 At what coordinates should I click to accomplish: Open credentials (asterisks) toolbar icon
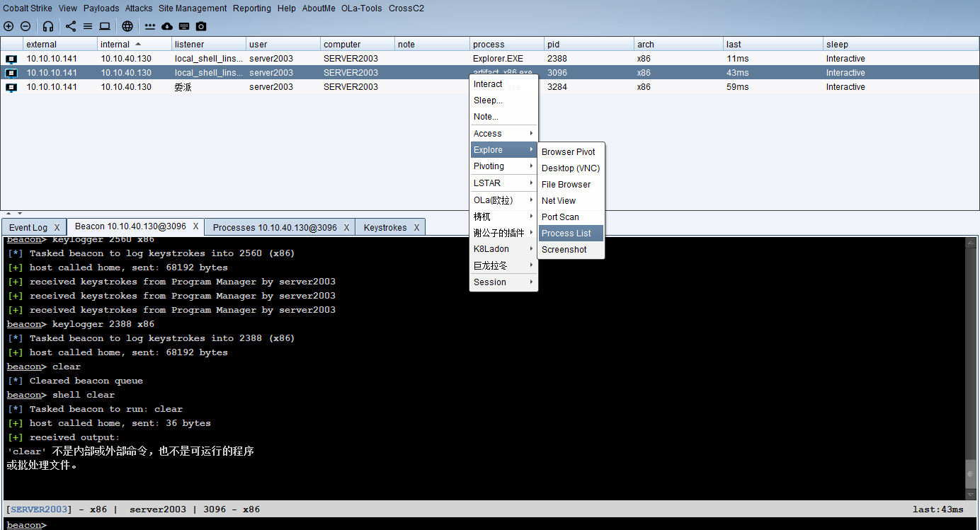pos(150,26)
